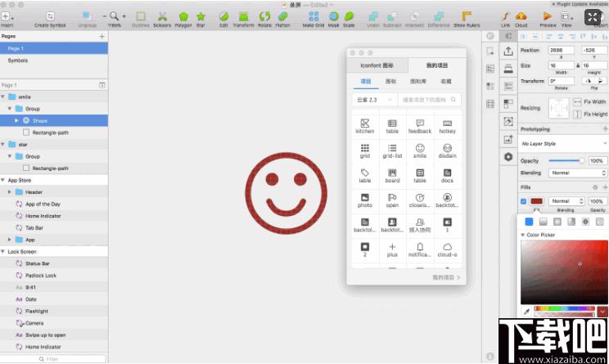Pick the disdain icon in Iconfont panel

point(447,151)
